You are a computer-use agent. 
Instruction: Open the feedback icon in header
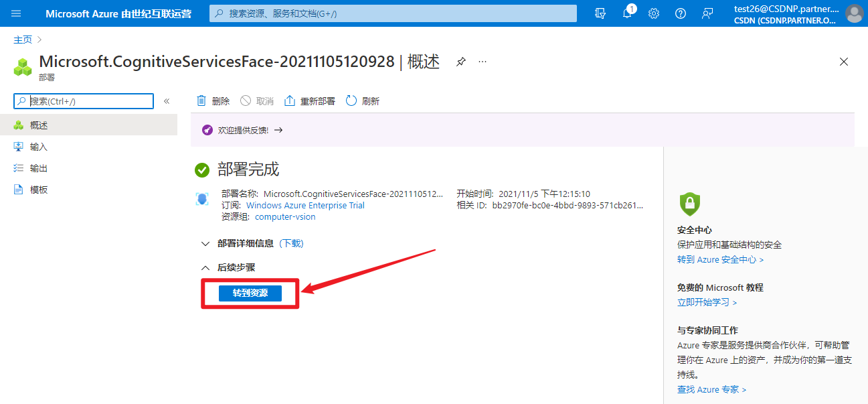pyautogui.click(x=707, y=13)
